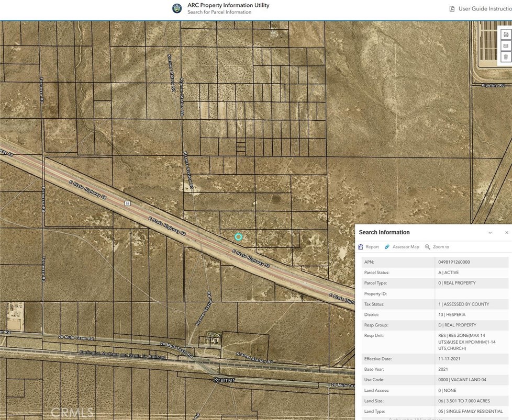The image size is (512, 420).
Task: Open the Assessor Map link
Action: pyautogui.click(x=406, y=247)
